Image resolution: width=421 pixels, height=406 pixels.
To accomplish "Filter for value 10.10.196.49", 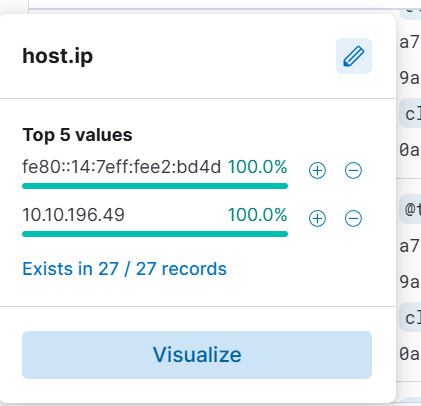I will [317, 219].
